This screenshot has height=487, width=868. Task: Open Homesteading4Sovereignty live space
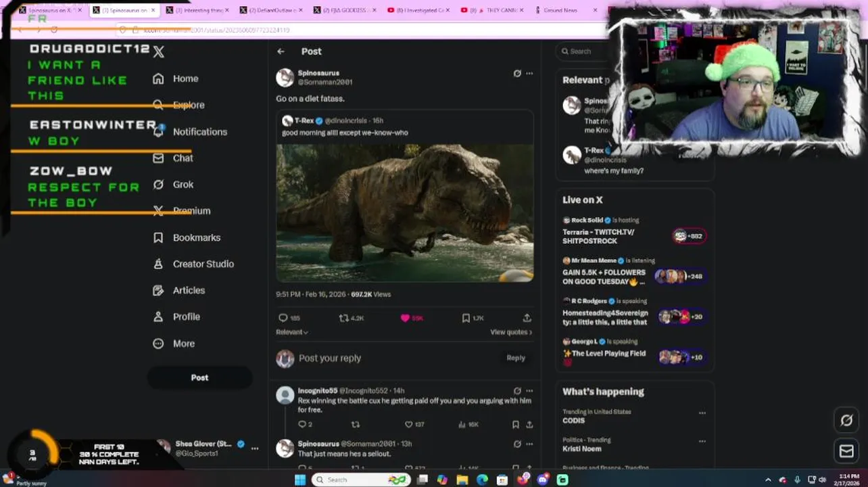pos(633,312)
